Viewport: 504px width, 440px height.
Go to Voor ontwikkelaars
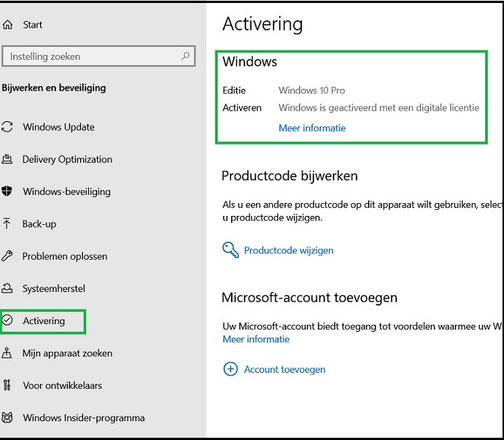62,385
